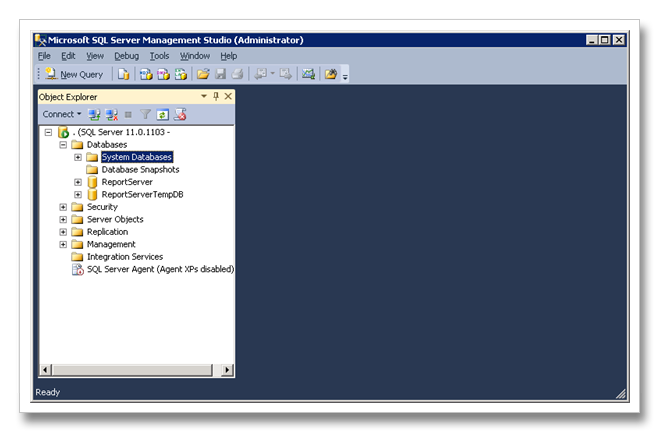Click the Analysis Services MDX Query icon
This screenshot has height=433, width=660.
pyautogui.click(x=146, y=74)
